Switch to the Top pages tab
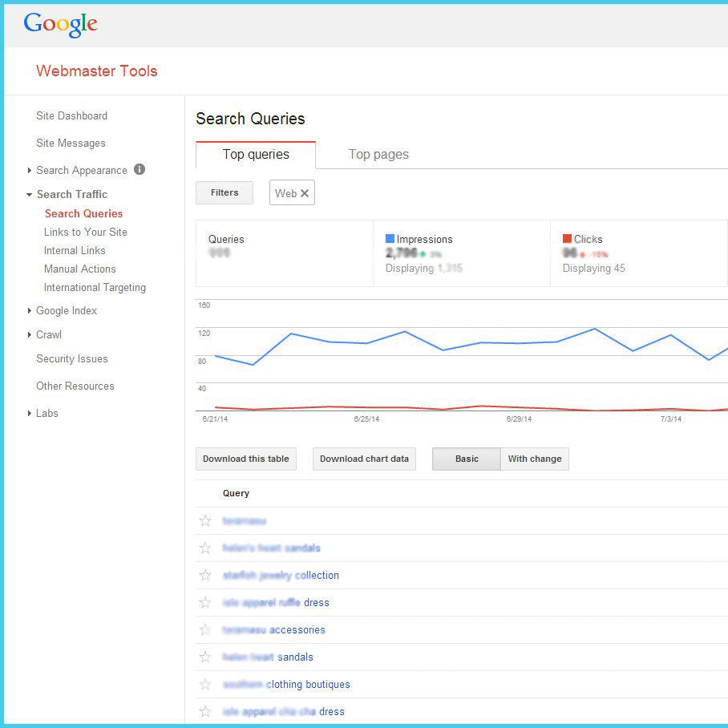This screenshot has height=728, width=728. [378, 154]
